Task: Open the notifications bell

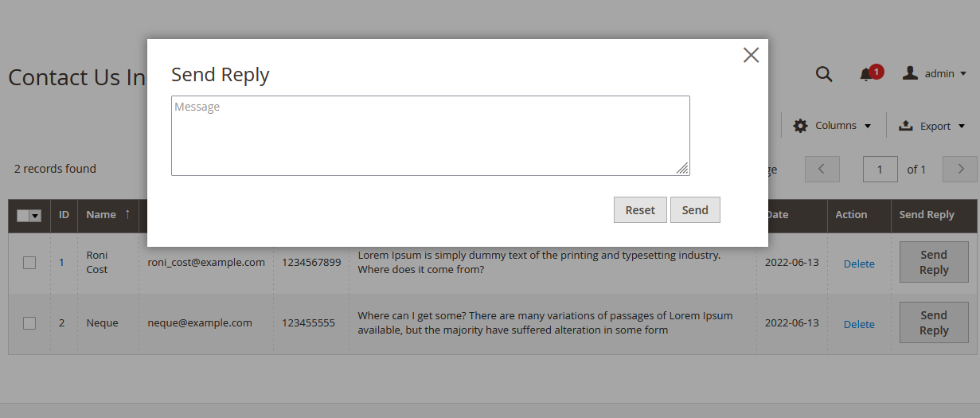Action: (866, 74)
